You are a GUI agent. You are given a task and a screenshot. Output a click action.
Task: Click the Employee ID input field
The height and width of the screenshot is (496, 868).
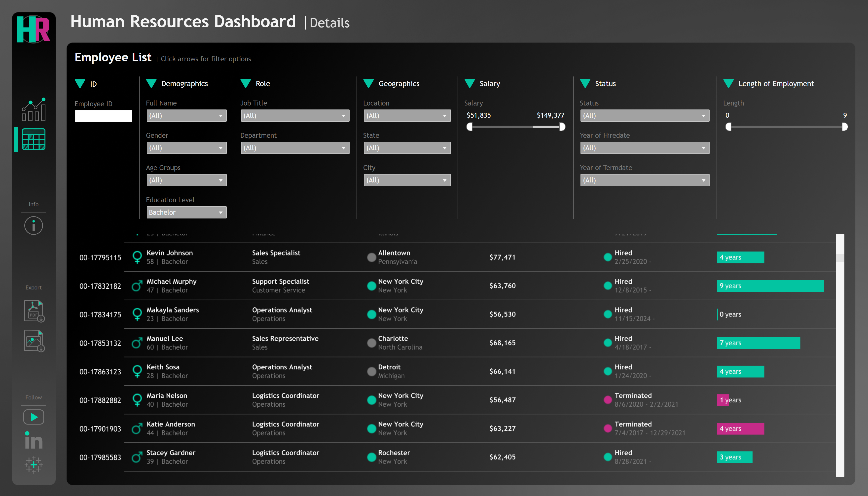103,116
